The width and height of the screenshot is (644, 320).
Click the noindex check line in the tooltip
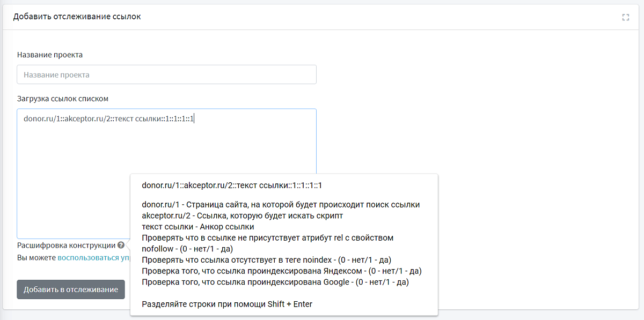pyautogui.click(x=269, y=260)
